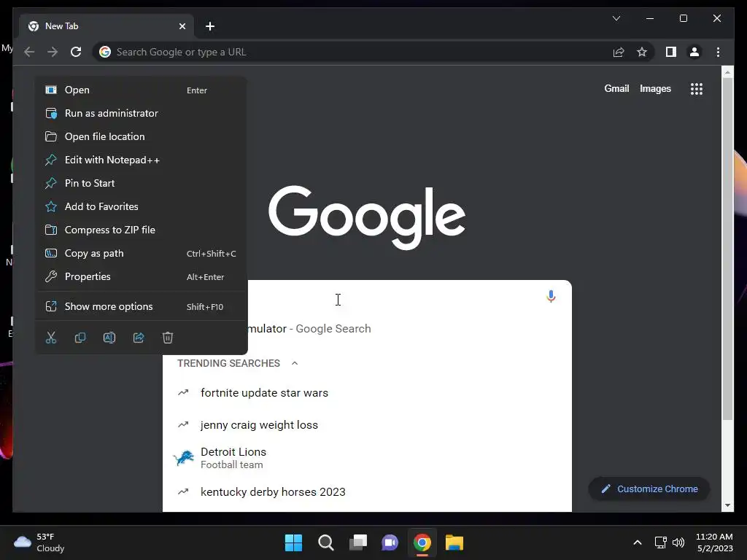747x560 pixels.
Task: Open the clock showing 11:20 AM
Action: [715, 542]
